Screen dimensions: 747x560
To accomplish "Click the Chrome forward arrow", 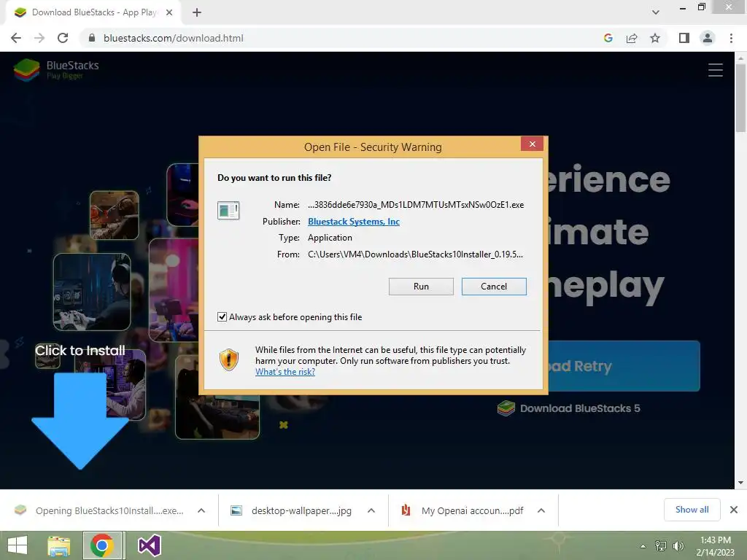I will click(x=39, y=38).
